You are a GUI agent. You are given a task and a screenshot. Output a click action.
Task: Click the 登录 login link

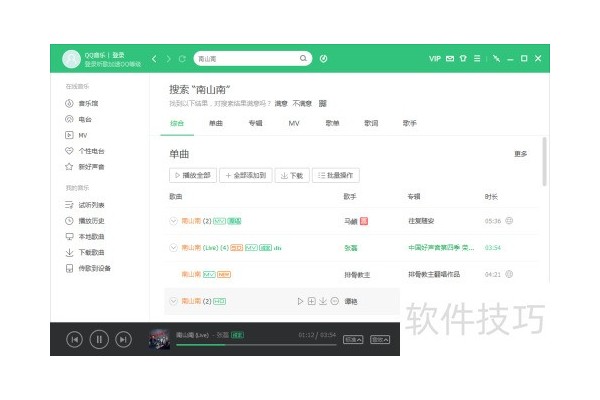pos(118,55)
